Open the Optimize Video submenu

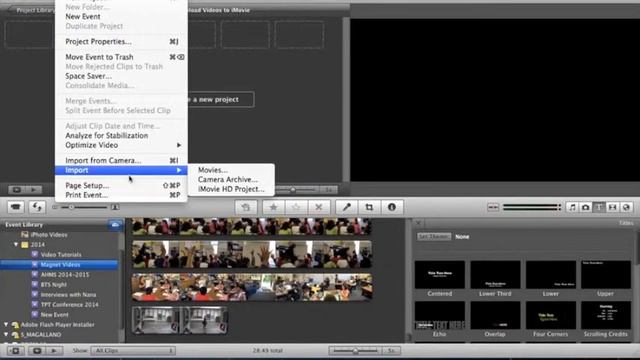point(121,145)
